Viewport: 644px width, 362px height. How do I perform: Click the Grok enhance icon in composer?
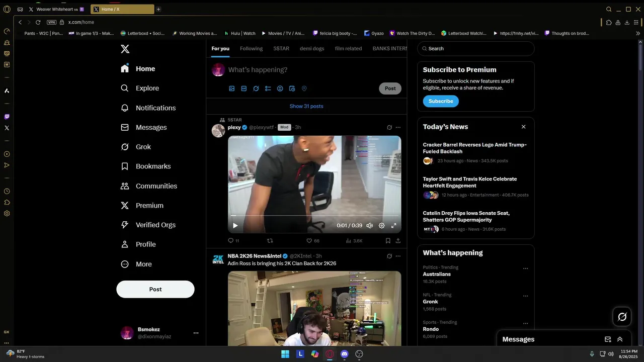[256, 88]
